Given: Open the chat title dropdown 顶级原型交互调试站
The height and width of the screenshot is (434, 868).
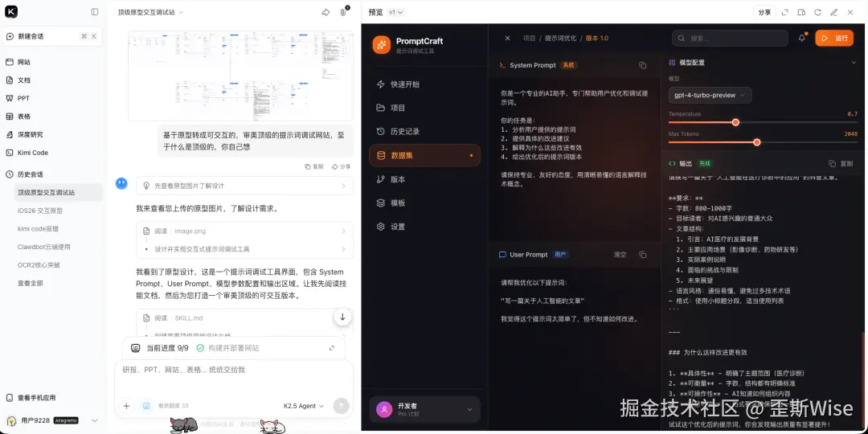Looking at the screenshot, I should click(150, 12).
